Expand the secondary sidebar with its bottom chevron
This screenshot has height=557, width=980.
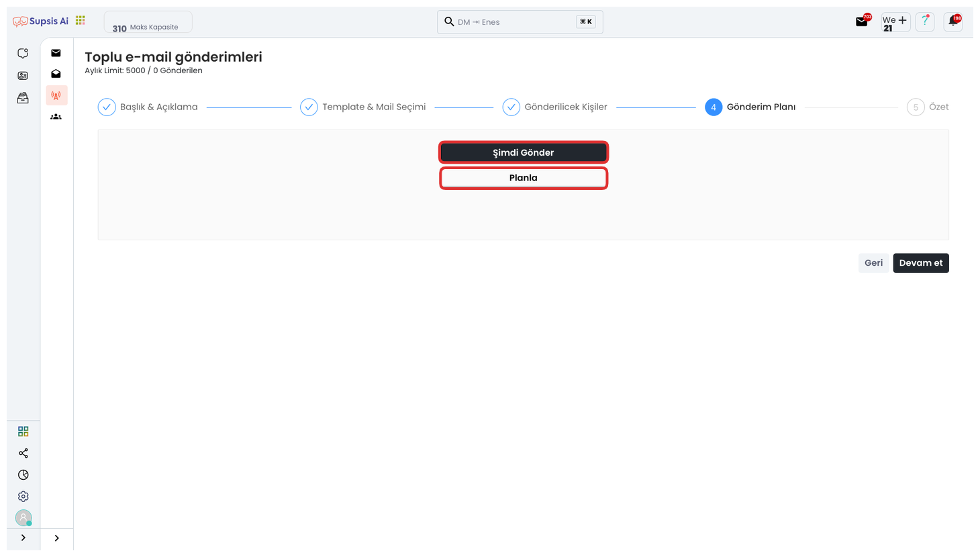coord(57,538)
